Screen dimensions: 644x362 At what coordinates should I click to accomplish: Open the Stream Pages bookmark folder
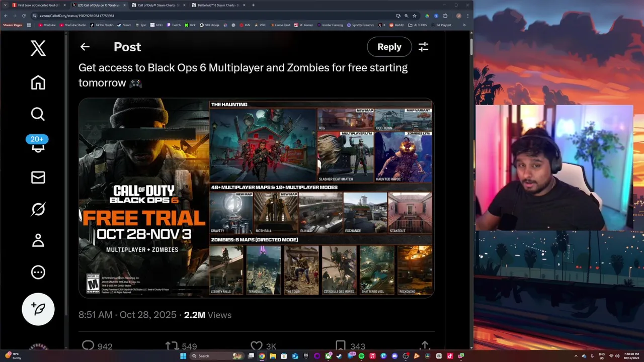click(13, 25)
